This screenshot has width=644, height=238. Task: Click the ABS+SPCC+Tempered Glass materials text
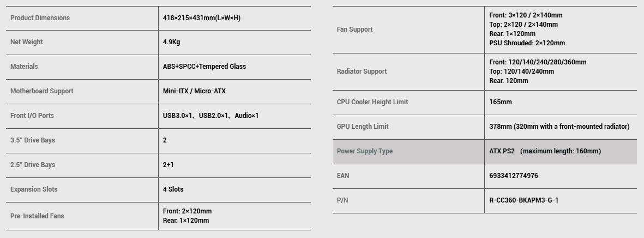[x=204, y=67]
